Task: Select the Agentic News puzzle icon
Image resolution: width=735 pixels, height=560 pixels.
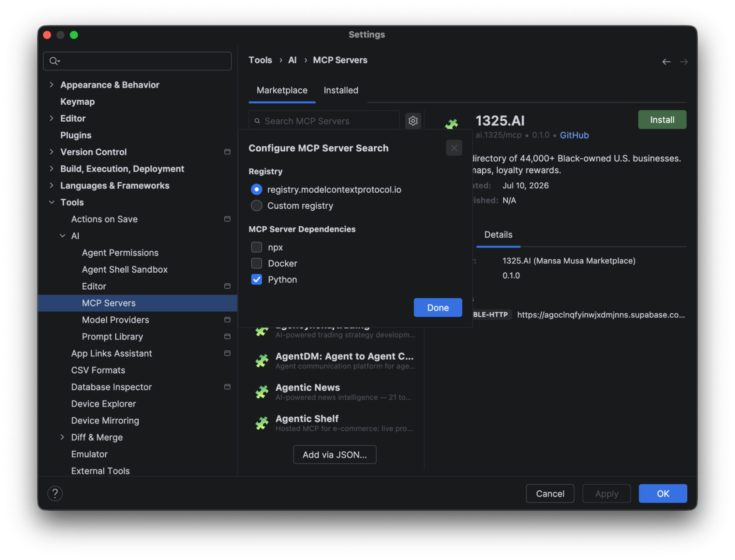Action: 262,392
